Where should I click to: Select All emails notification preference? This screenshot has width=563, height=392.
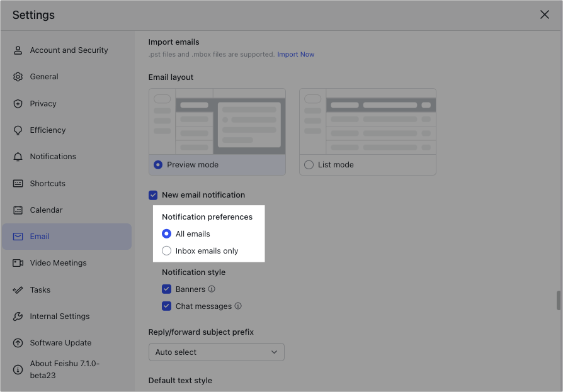(x=166, y=234)
